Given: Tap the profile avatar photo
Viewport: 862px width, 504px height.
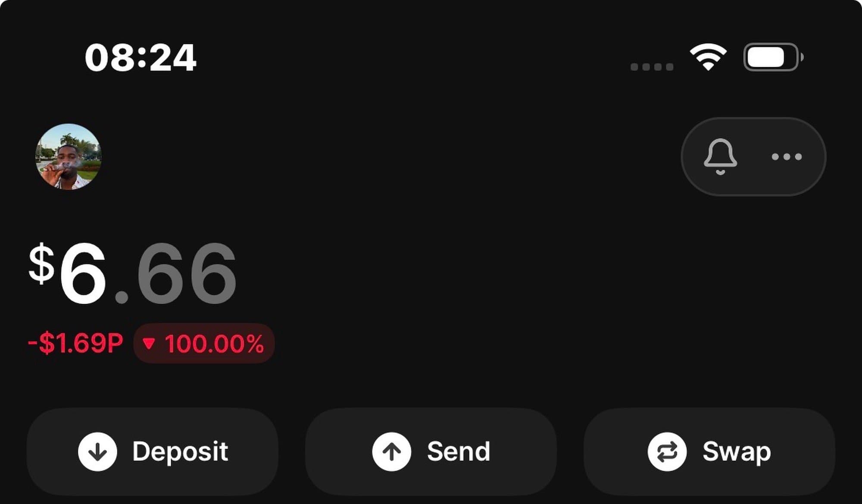Looking at the screenshot, I should click(x=68, y=156).
